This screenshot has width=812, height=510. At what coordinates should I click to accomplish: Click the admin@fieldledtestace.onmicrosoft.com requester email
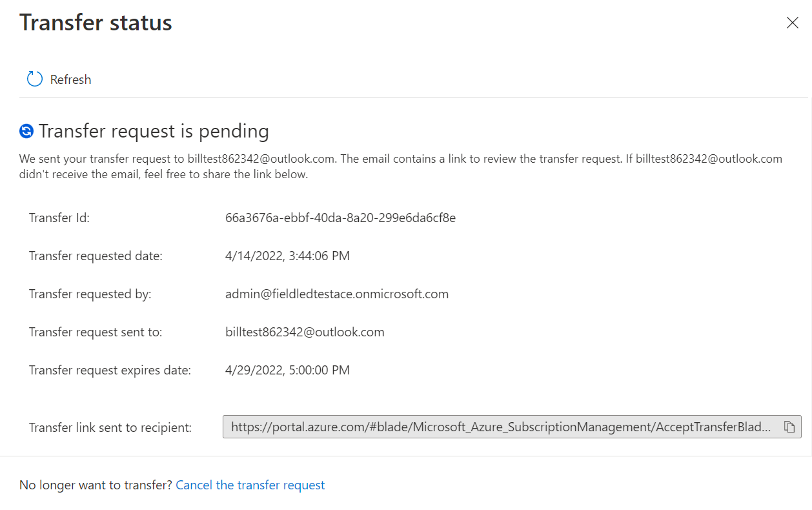click(336, 294)
